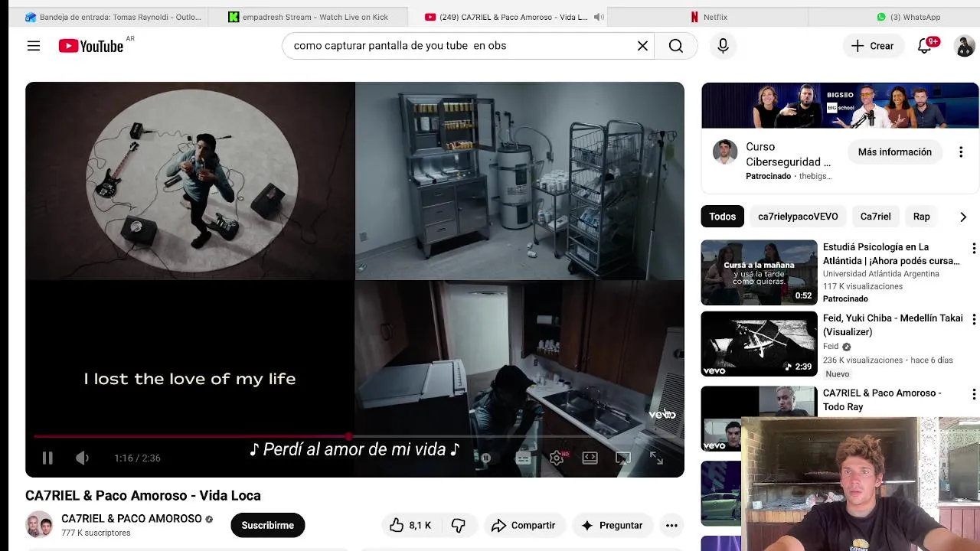This screenshot has height=551, width=980.
Task: Open the Todo Ray video title
Action: coord(882,400)
